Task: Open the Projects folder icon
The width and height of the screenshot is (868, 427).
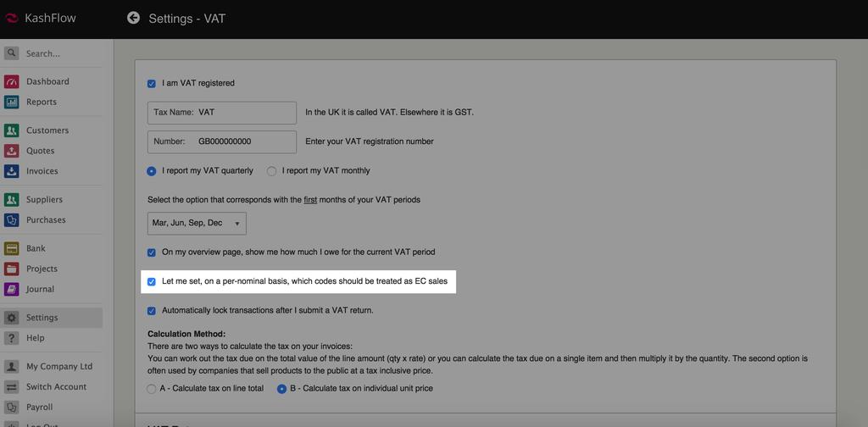Action: coord(11,269)
